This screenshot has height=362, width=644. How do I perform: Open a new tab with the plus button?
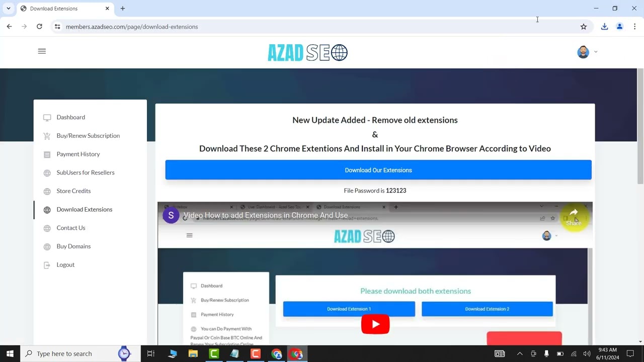click(123, 9)
